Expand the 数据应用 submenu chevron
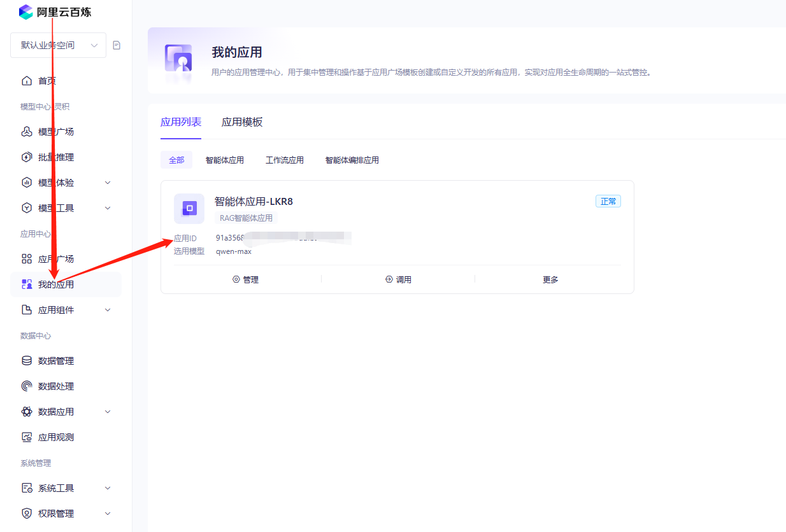This screenshot has width=786, height=532. tap(108, 412)
